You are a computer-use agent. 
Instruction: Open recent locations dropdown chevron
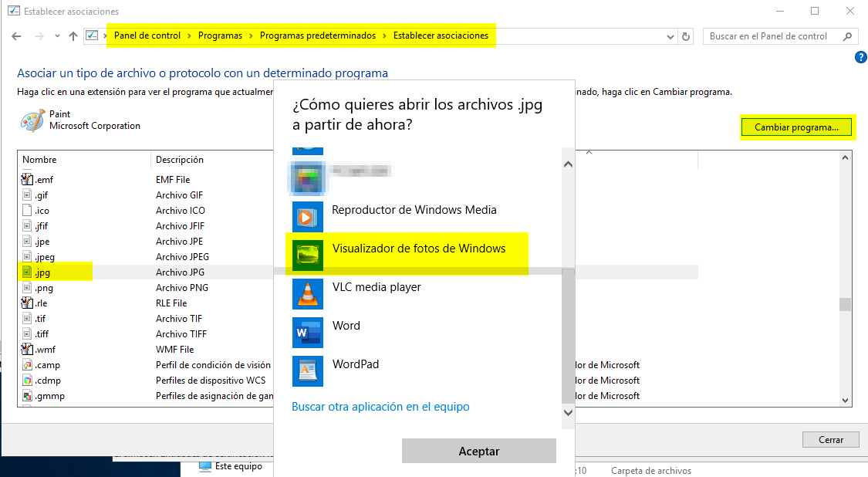tap(56, 36)
